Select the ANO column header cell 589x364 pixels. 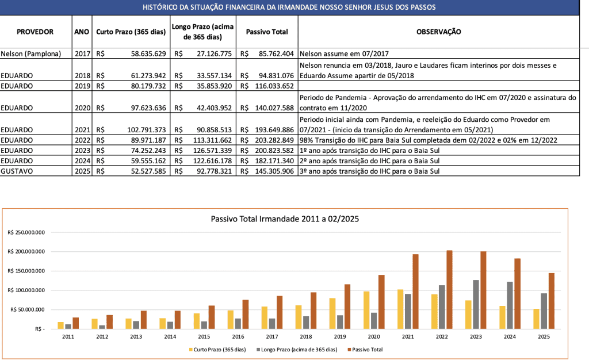[82, 32]
